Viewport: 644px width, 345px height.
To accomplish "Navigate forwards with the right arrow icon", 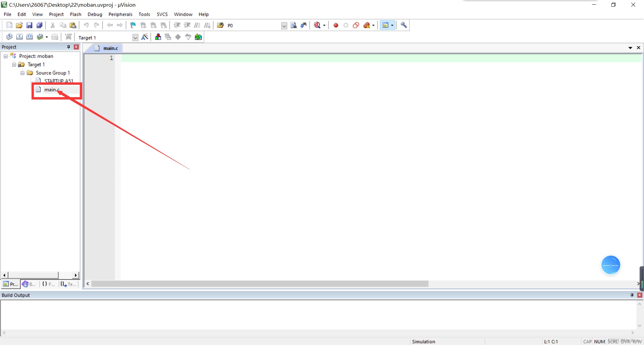I will click(x=120, y=25).
